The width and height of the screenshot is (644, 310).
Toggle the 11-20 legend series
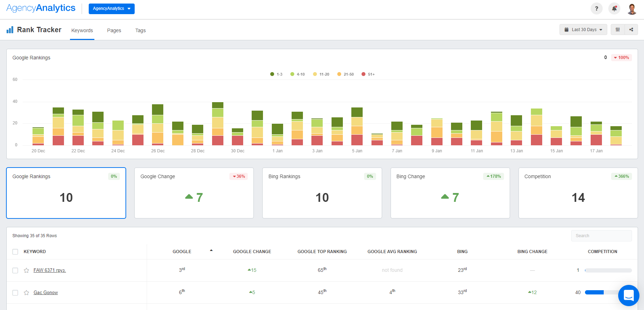pyautogui.click(x=321, y=74)
